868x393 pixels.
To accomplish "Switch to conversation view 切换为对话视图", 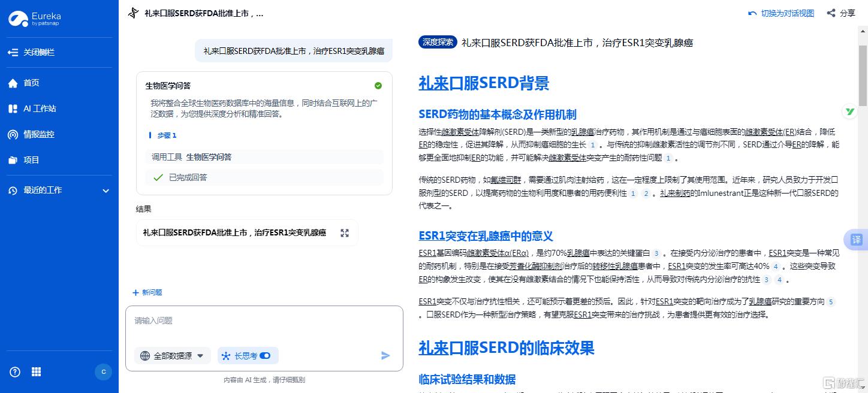I will [x=781, y=13].
